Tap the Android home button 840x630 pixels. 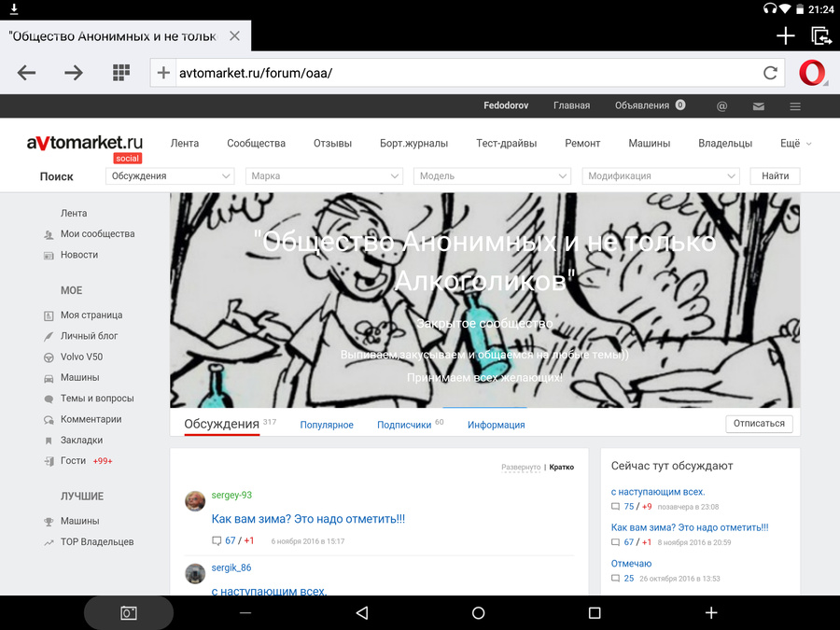point(479,612)
